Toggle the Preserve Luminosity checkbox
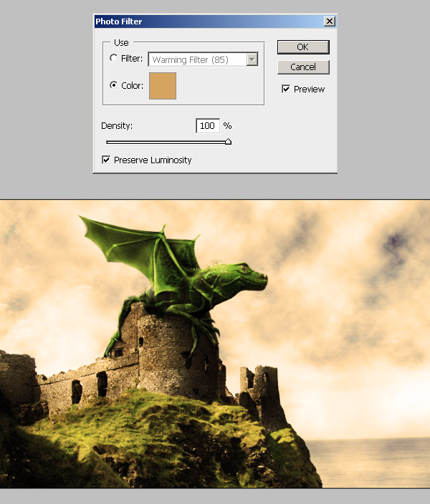 coord(106,160)
